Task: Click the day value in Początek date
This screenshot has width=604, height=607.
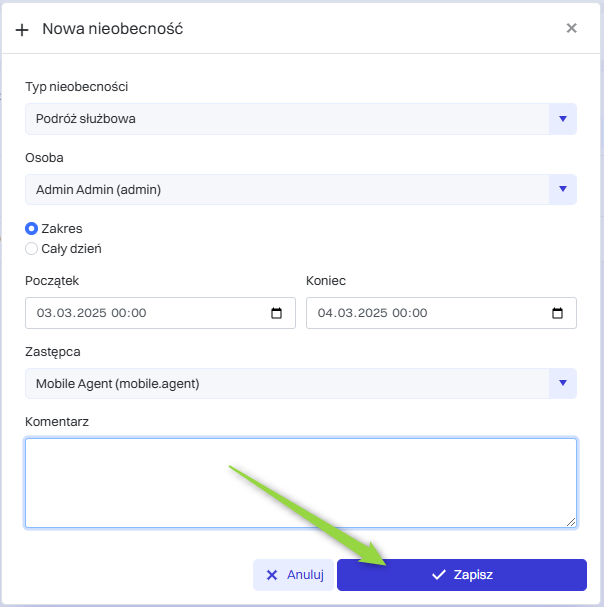Action: (44, 313)
